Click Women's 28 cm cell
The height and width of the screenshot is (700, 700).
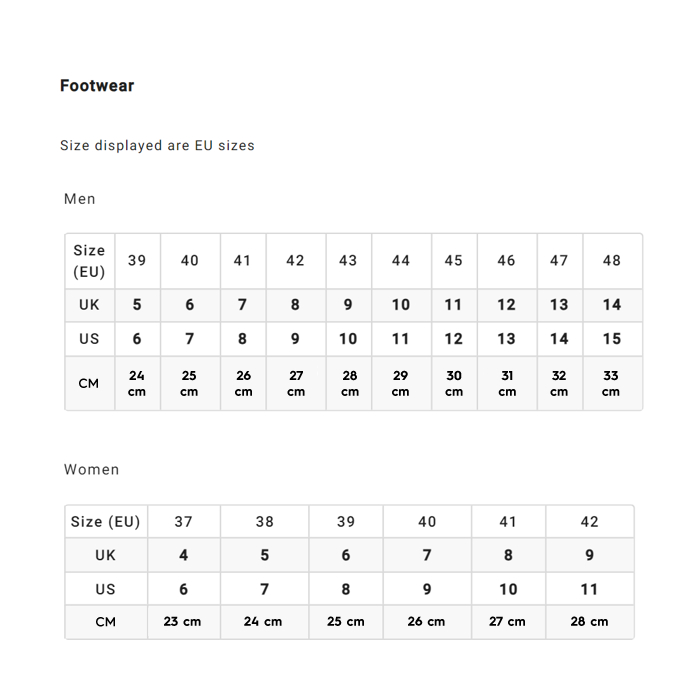[590, 622]
